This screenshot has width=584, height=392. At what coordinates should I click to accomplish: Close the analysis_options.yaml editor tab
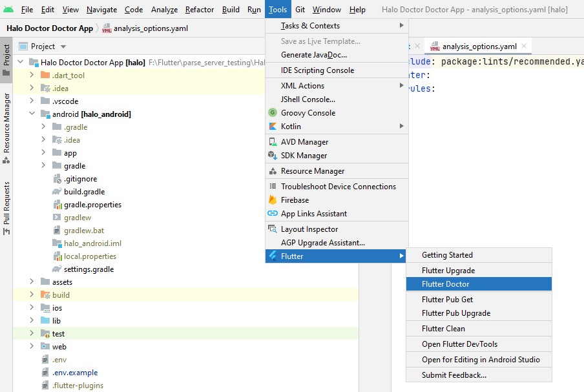click(x=524, y=46)
